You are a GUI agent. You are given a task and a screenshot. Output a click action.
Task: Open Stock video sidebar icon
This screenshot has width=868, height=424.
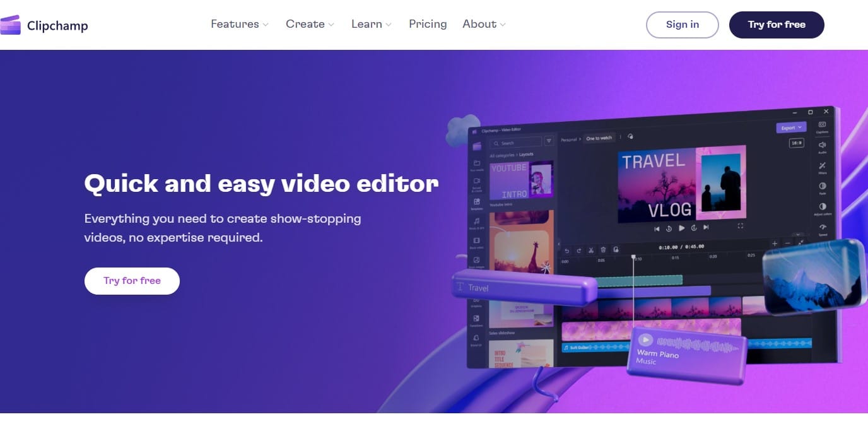pyautogui.click(x=477, y=242)
